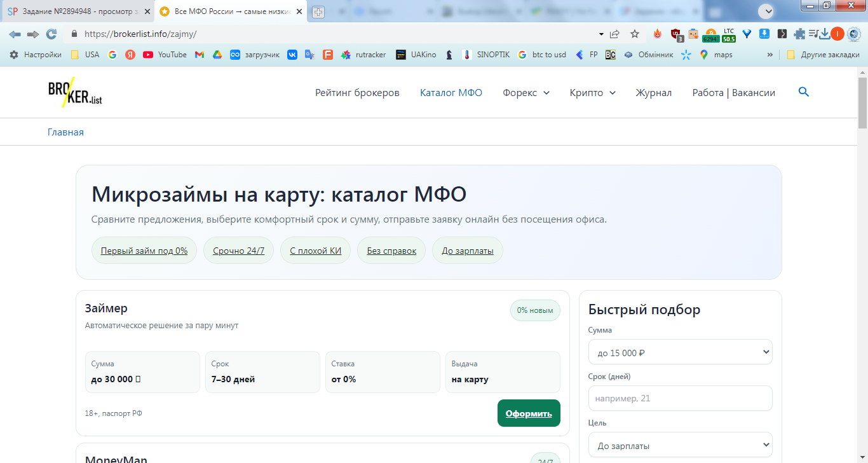Open the share page icon in address bar

[614, 34]
